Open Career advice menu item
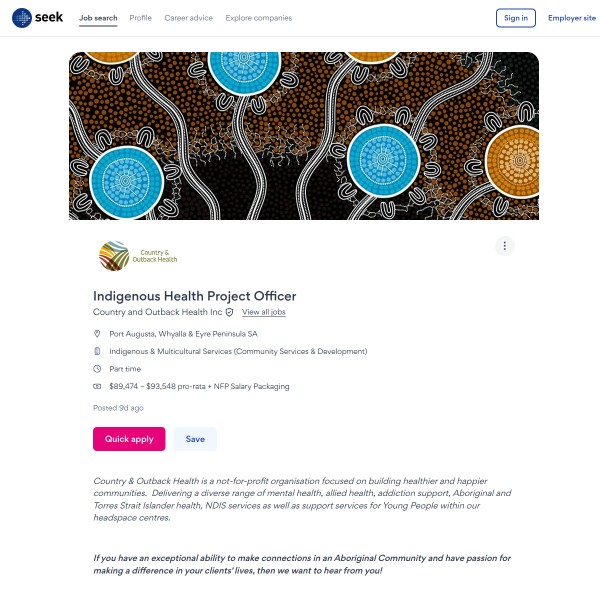This screenshot has height=600, width=600. 189,18
